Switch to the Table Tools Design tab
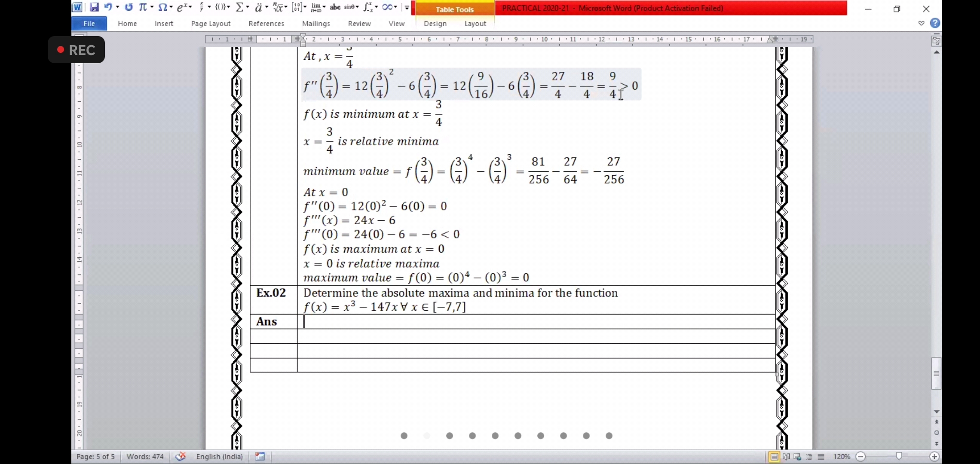 pos(435,24)
